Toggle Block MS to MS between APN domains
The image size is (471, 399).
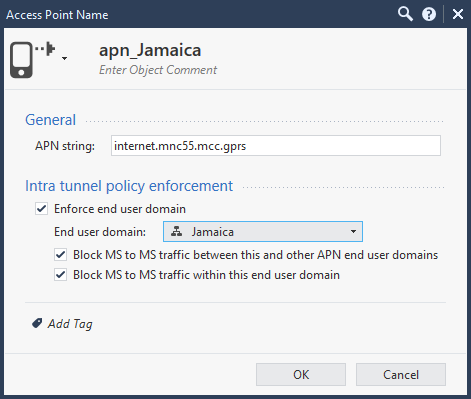[60, 255]
